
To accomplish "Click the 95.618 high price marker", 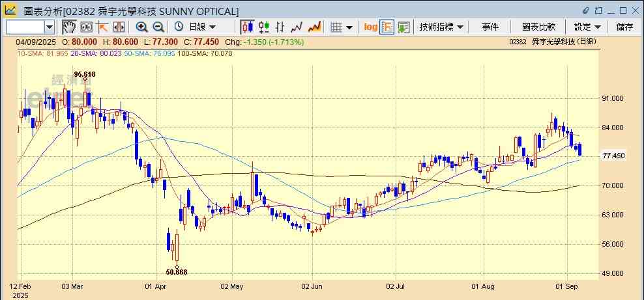I will 85,74.
